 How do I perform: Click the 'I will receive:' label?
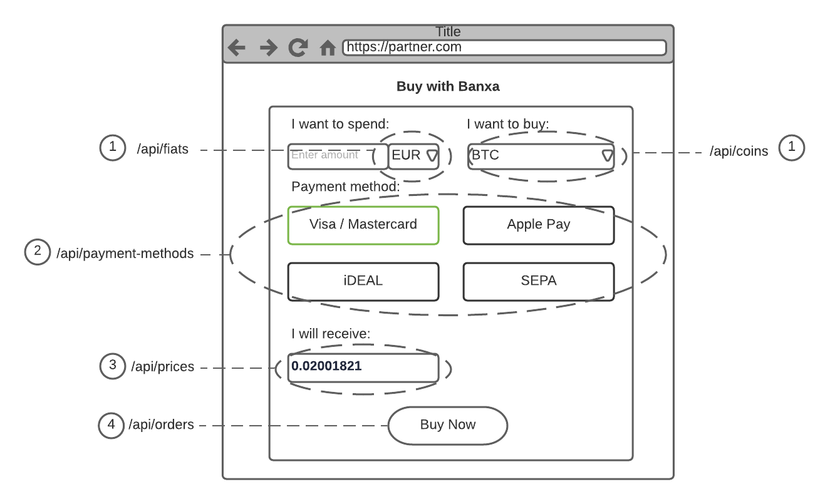(x=331, y=334)
